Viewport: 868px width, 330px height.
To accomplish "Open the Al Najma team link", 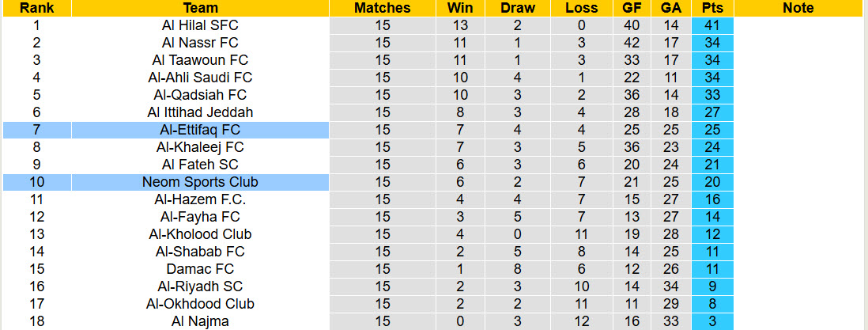I will pos(200,321).
